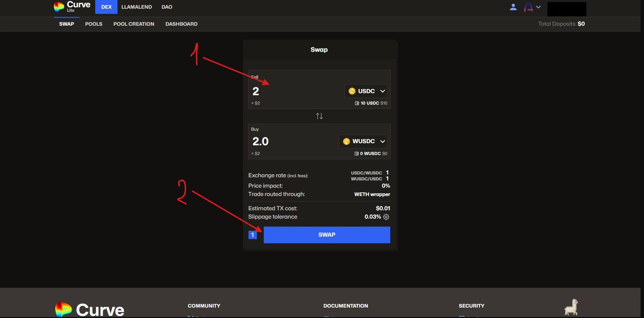Click the USDC wallet balance icon
The width and height of the screenshot is (644, 318).
tap(357, 103)
